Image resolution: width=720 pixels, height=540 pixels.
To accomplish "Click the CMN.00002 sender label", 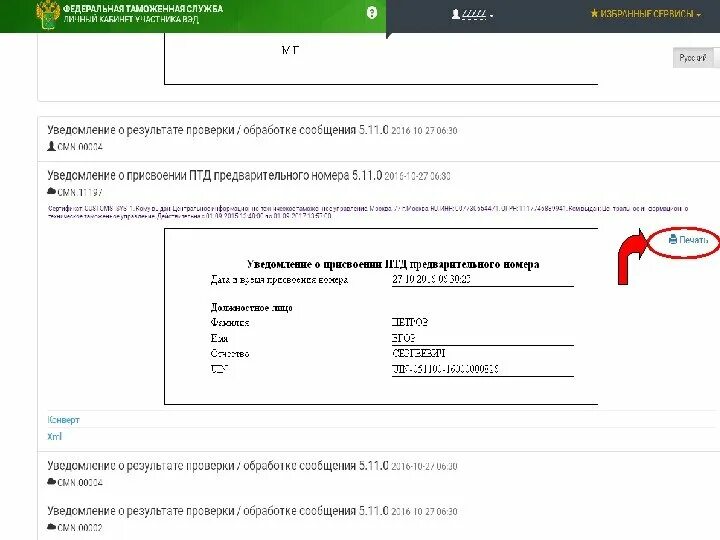I will (80, 528).
